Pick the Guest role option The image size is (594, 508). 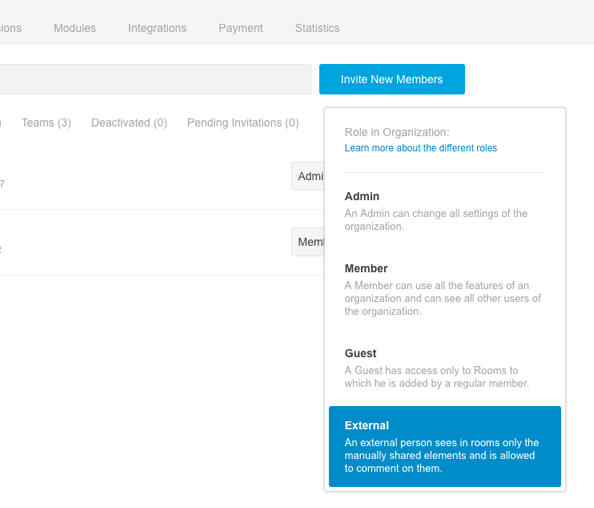click(x=445, y=367)
